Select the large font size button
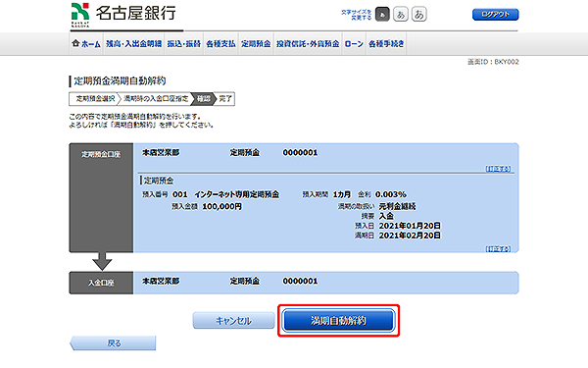Image resolution: width=588 pixels, height=368 pixels. pyautogui.click(x=418, y=15)
